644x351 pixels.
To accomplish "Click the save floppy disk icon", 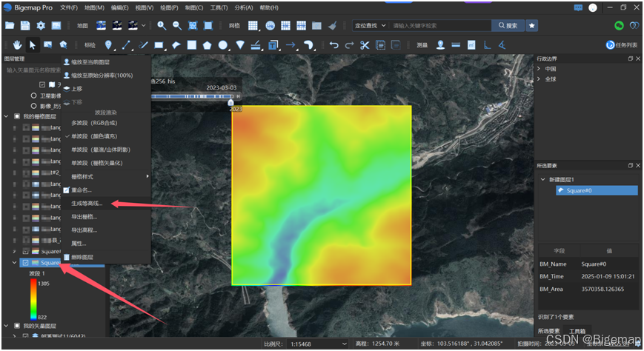I will tap(25, 25).
